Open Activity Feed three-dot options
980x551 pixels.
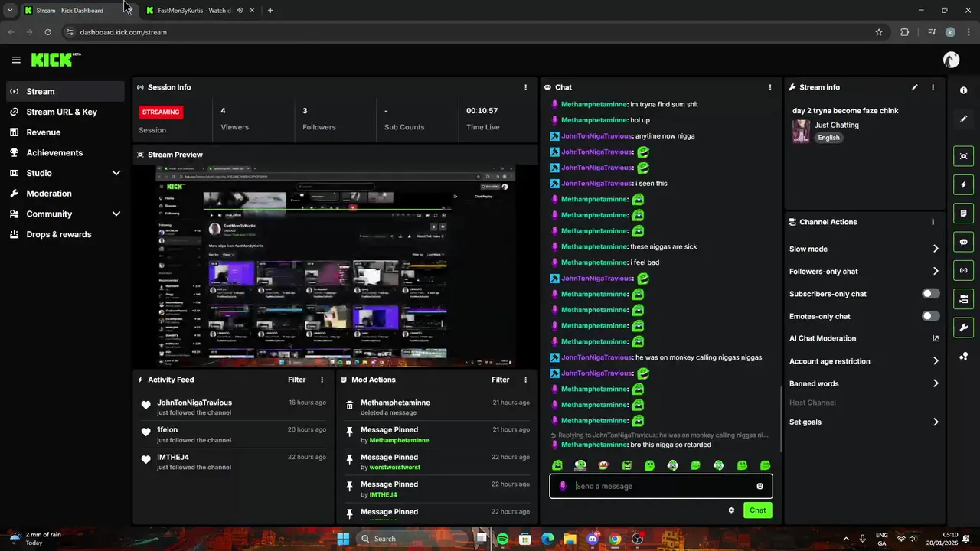point(322,380)
